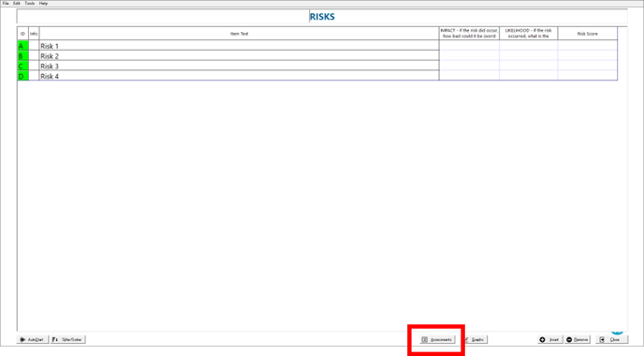This screenshot has width=644, height=356.
Task: Click the Risk 3 item text
Action: click(x=50, y=67)
